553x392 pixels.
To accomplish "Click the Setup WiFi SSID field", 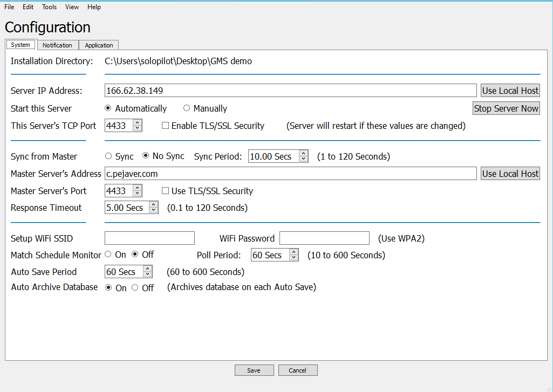I will point(149,238).
